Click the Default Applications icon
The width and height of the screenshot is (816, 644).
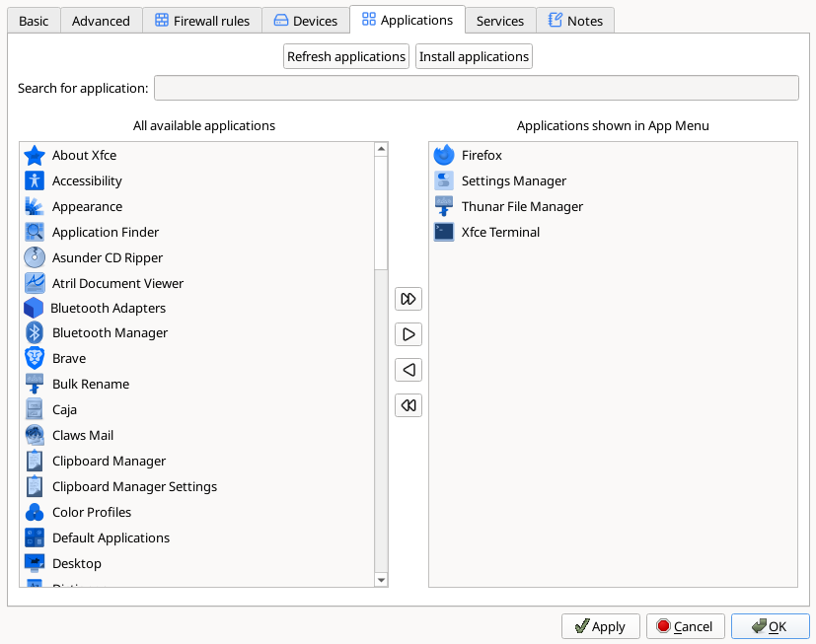[x=35, y=537]
